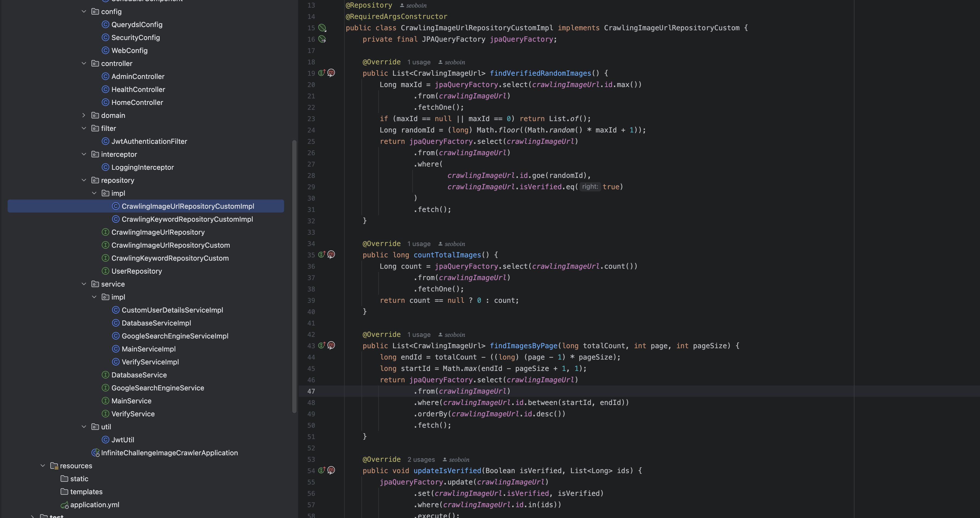
Task: Click the class icon beside JwtUtil
Action: coord(105,440)
